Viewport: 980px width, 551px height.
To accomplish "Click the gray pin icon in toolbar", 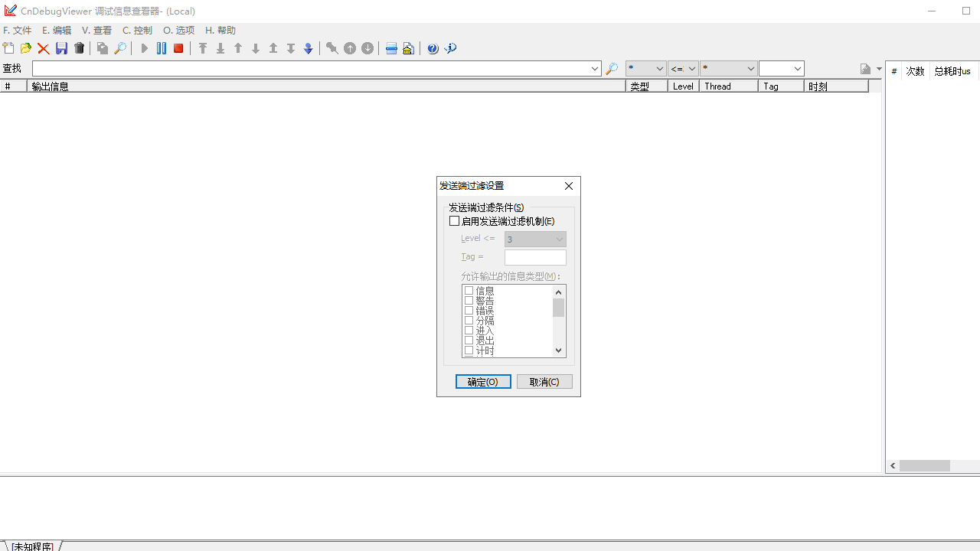I will 332,48.
